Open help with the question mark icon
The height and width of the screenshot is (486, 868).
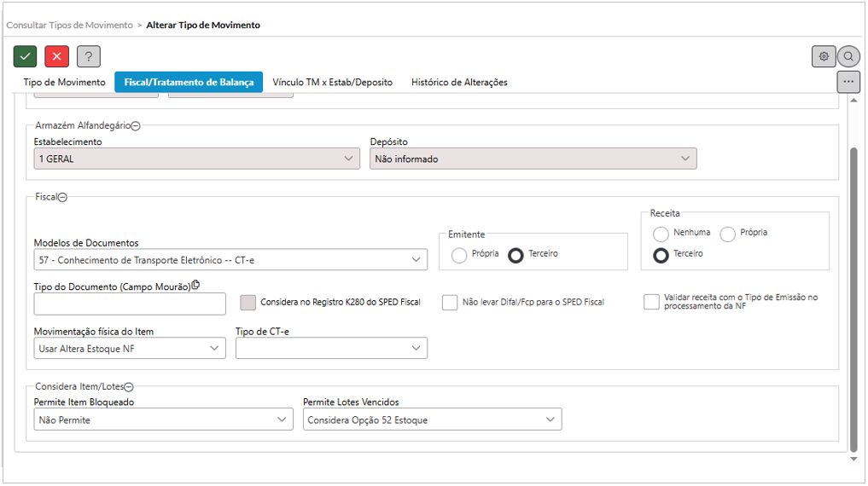[89, 56]
